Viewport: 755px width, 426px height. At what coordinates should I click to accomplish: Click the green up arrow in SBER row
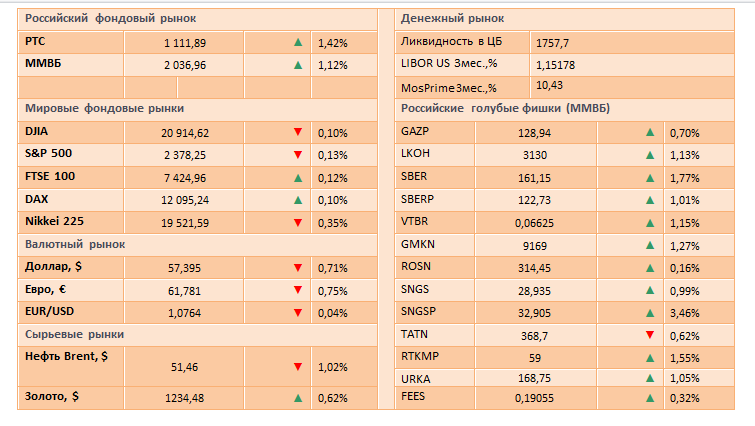click(650, 178)
